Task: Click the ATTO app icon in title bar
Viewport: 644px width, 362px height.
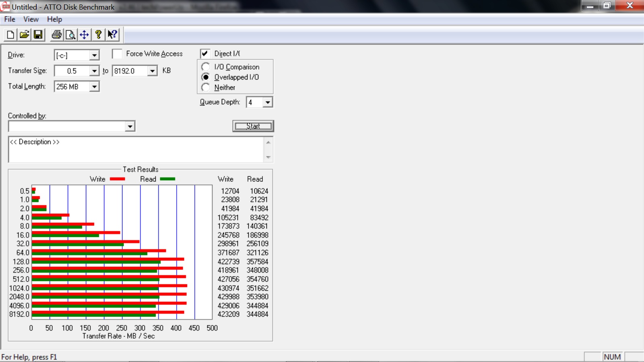Action: [5, 6]
